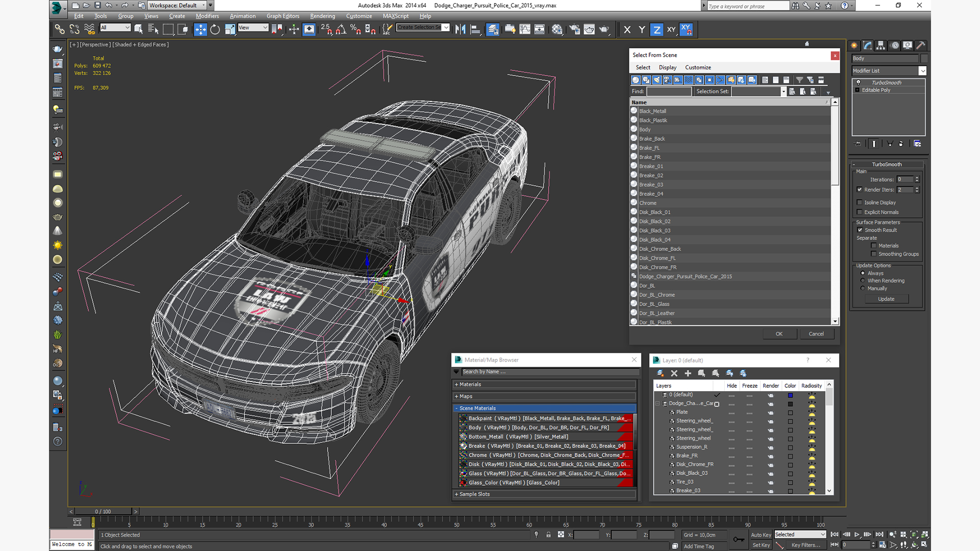The image size is (980, 551).
Task: Open Customize menu in Select From Scene
Action: (698, 67)
